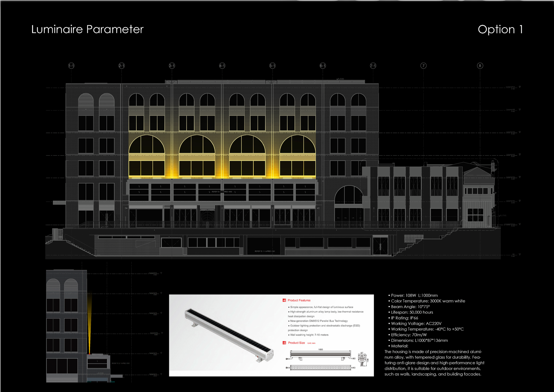Click the IP Rating: IP66 specification line
Image resolution: width=554 pixels, height=392 pixels.
tap(404, 318)
